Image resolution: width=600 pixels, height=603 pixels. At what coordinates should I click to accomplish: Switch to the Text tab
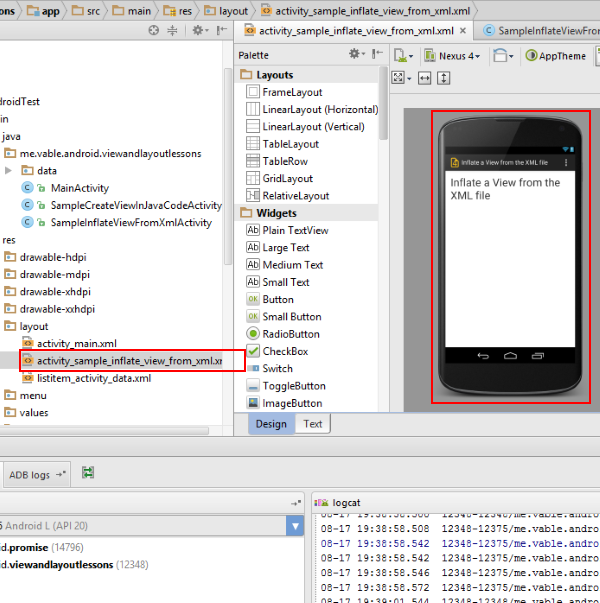click(313, 424)
